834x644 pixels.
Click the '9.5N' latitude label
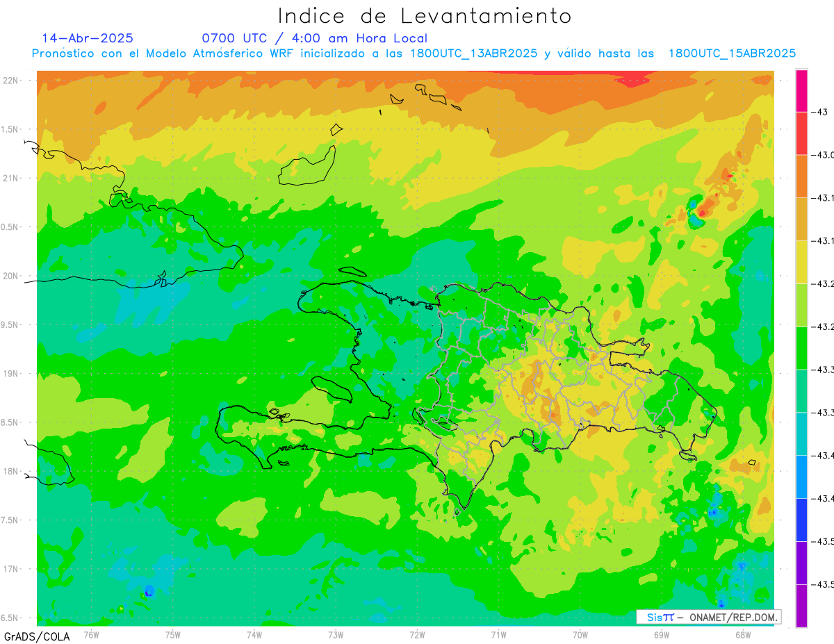pos(10,324)
